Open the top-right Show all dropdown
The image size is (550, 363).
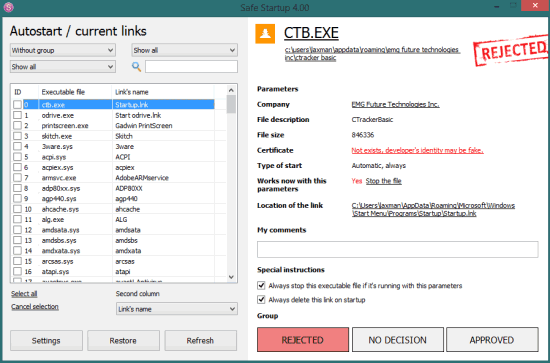185,50
